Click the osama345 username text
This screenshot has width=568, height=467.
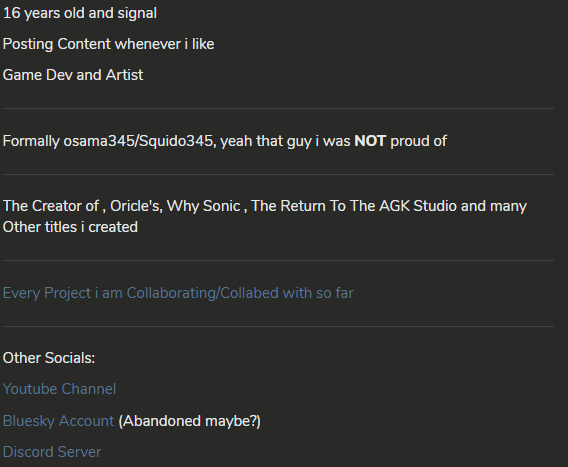(x=99, y=141)
